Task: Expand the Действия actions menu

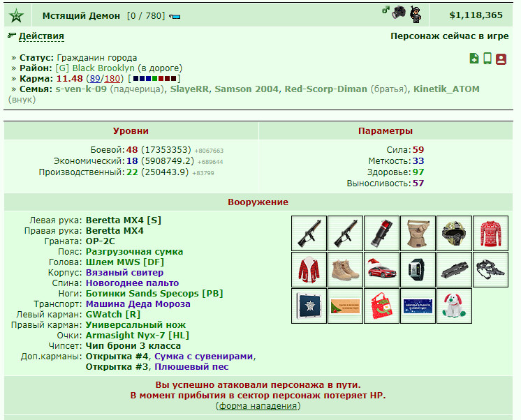Action: pos(41,36)
